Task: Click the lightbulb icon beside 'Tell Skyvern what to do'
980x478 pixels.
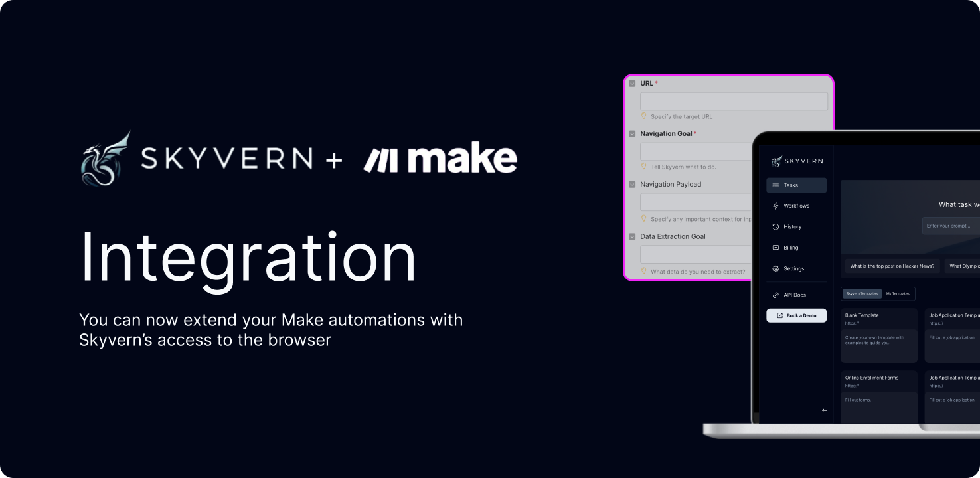Action: 643,166
